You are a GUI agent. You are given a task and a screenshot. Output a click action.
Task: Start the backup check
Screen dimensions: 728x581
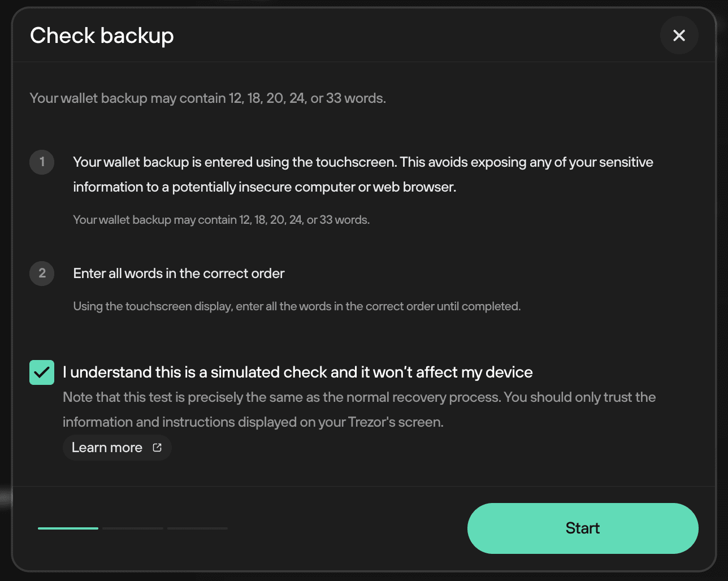583,528
